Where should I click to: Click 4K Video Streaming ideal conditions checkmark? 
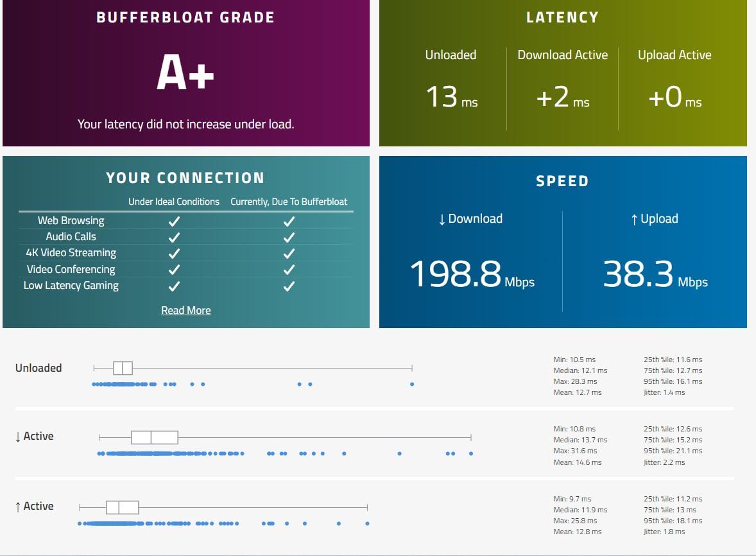click(174, 254)
